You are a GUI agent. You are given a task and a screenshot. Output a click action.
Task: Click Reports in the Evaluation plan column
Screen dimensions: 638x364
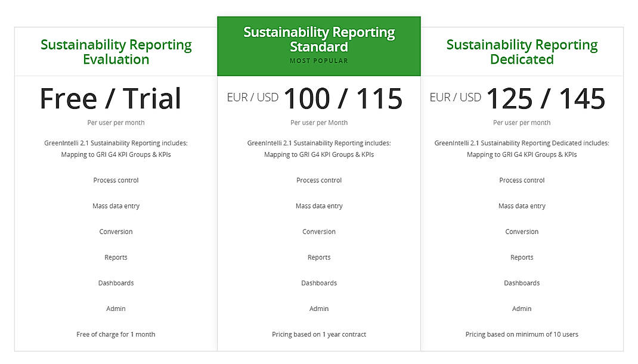(x=116, y=257)
